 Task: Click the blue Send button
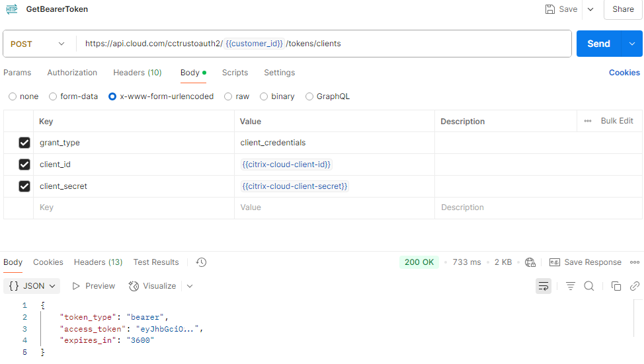(598, 44)
